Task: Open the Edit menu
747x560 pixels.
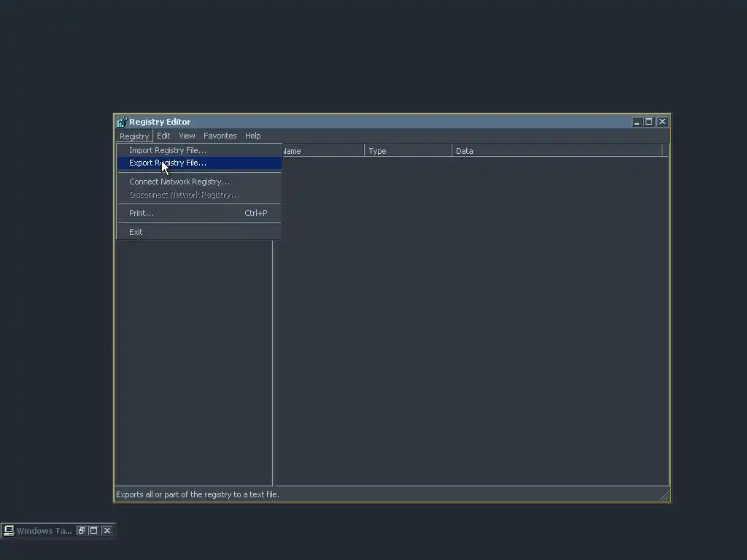Action: (163, 136)
